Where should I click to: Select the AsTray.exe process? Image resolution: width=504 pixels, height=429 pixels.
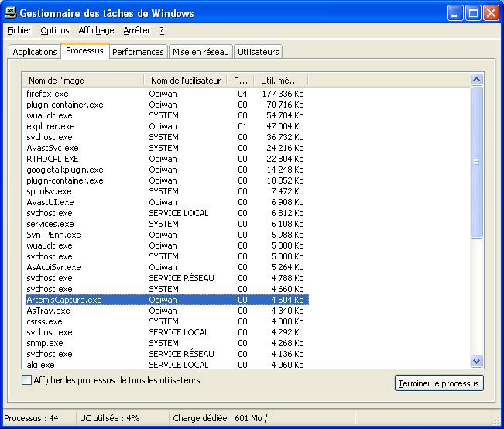(x=167, y=311)
